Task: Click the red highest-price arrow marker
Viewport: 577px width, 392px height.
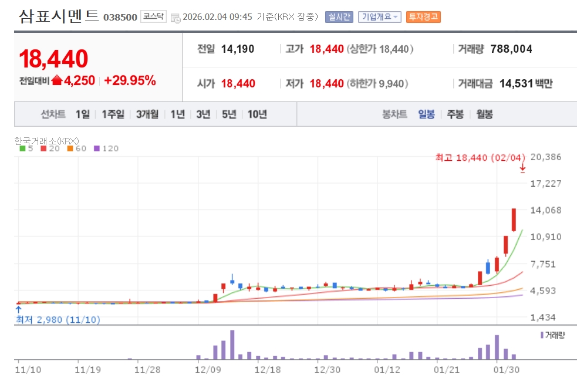Action: pyautogui.click(x=522, y=169)
